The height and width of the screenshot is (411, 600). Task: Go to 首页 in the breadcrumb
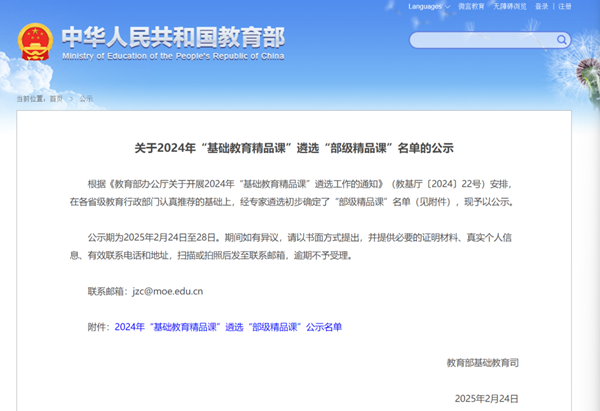click(56, 99)
